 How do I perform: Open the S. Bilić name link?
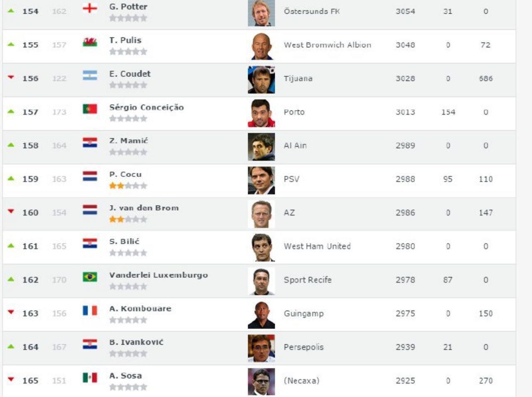tap(124, 241)
